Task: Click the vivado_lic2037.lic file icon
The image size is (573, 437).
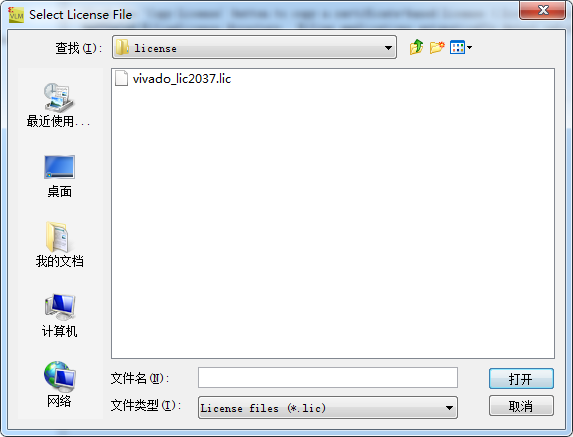Action: 121,78
